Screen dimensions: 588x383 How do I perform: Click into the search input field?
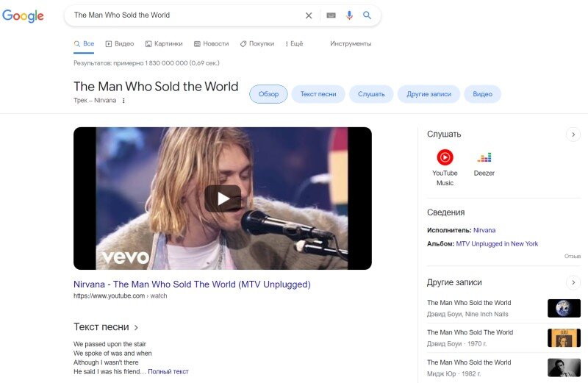[186, 15]
